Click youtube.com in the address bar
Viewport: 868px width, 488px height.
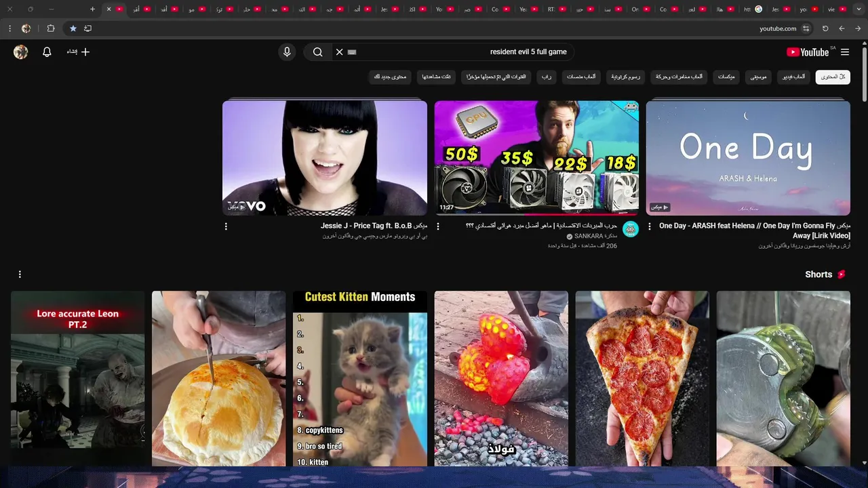tap(778, 28)
